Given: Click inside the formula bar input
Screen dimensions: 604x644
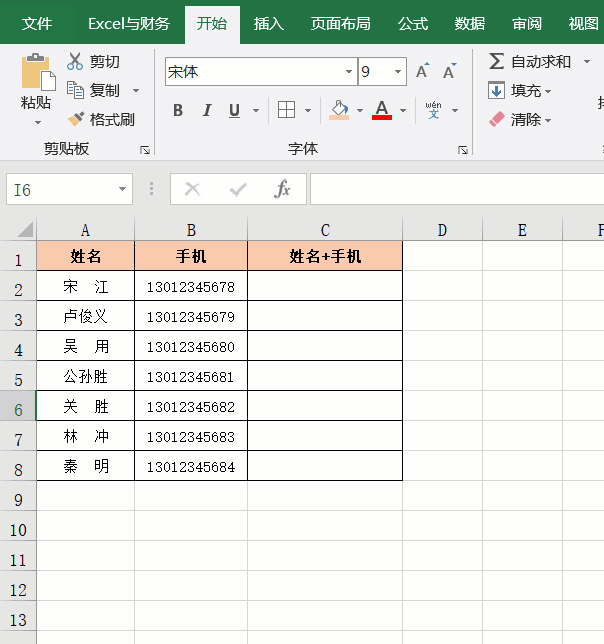Looking at the screenshot, I should coord(457,189).
